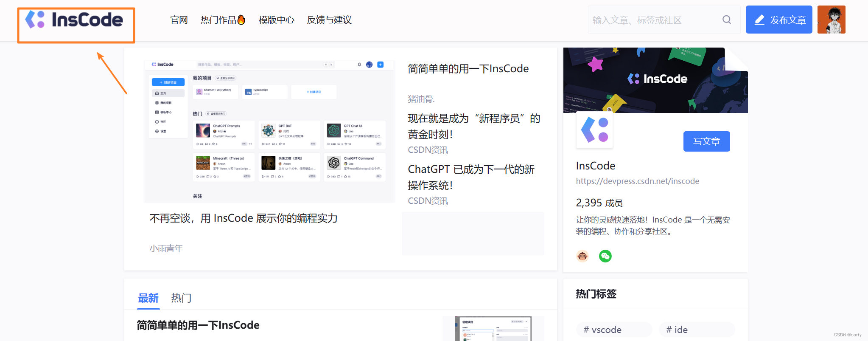Click the InsCode community logo icon
868x341 pixels.
click(x=594, y=130)
